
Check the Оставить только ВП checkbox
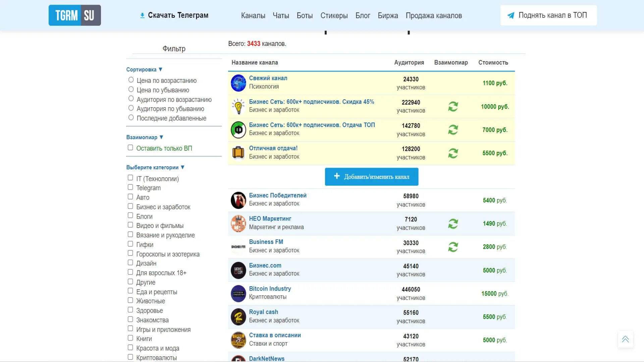tap(130, 148)
